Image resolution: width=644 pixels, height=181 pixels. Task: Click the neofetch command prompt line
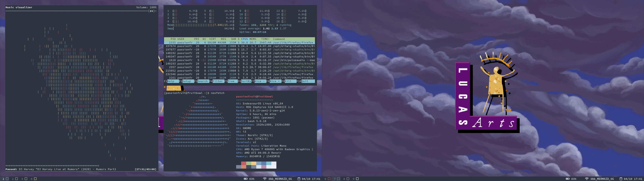tap(194, 93)
